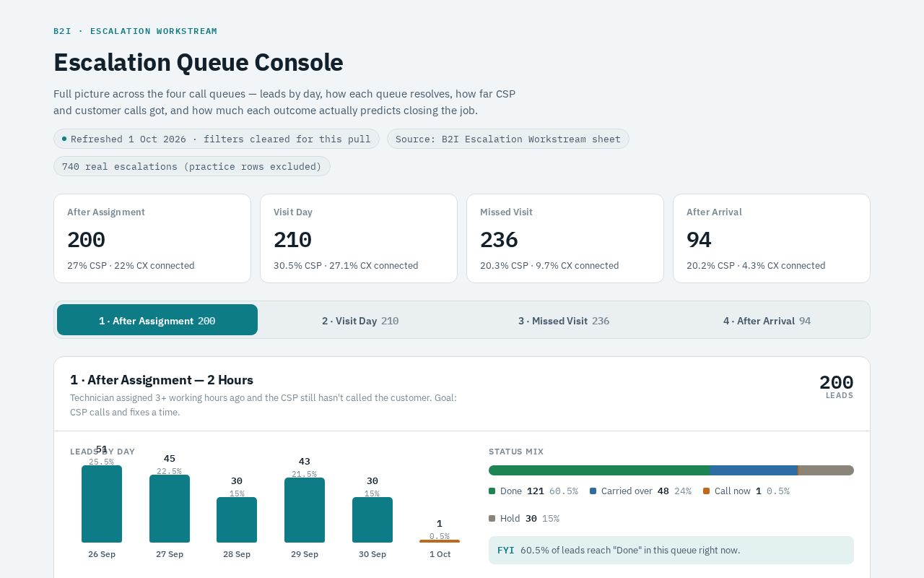This screenshot has width=924, height=578.
Task: Click the 29 Sep leads bar
Action: pyautogui.click(x=305, y=510)
